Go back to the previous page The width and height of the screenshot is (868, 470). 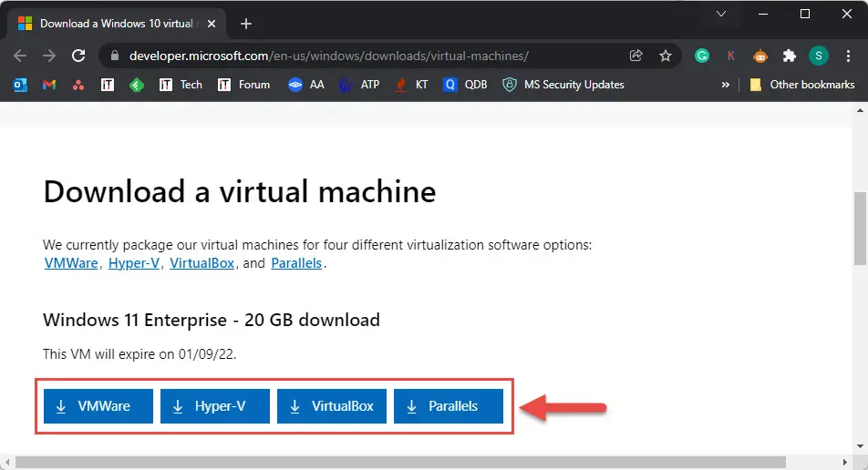coord(20,56)
